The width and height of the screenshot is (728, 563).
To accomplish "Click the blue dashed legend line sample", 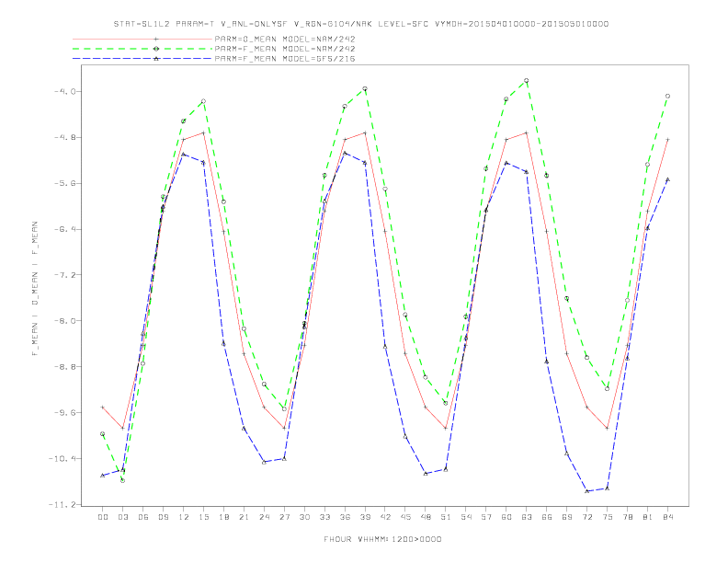I will (142, 59).
